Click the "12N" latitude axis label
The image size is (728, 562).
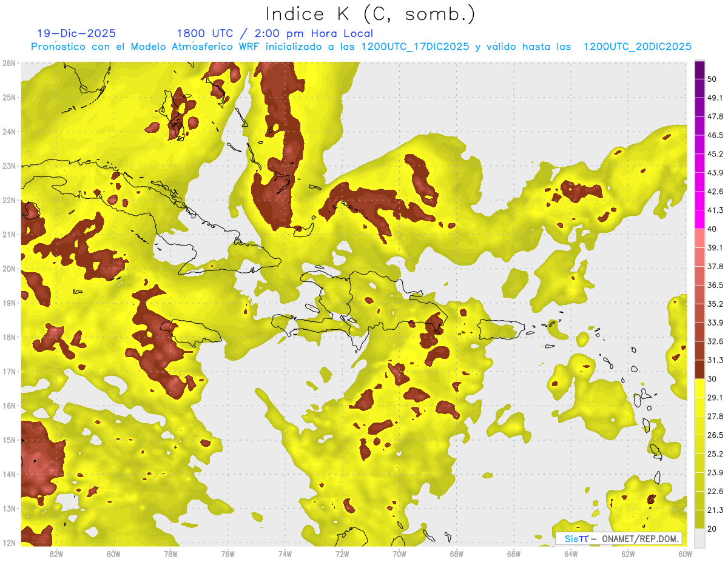[9, 543]
